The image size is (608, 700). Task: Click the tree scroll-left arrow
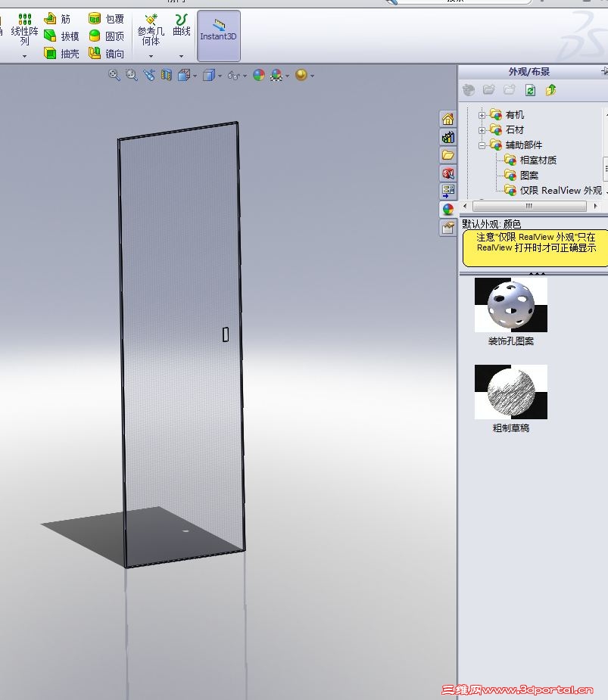tap(466, 206)
